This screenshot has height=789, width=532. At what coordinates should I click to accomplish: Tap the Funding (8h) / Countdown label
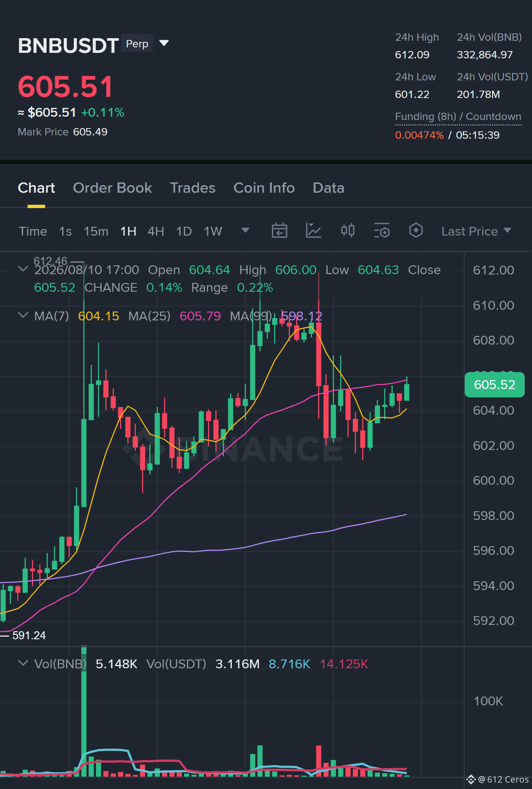tap(458, 116)
